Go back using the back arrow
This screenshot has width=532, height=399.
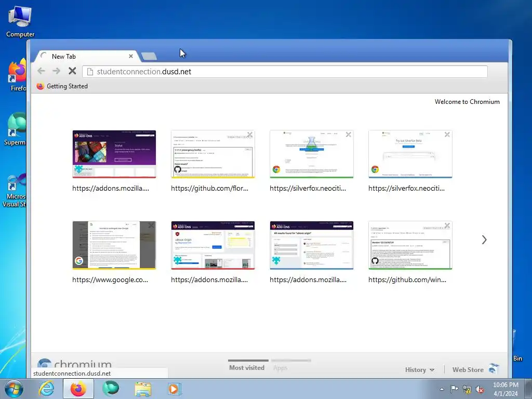click(42, 71)
